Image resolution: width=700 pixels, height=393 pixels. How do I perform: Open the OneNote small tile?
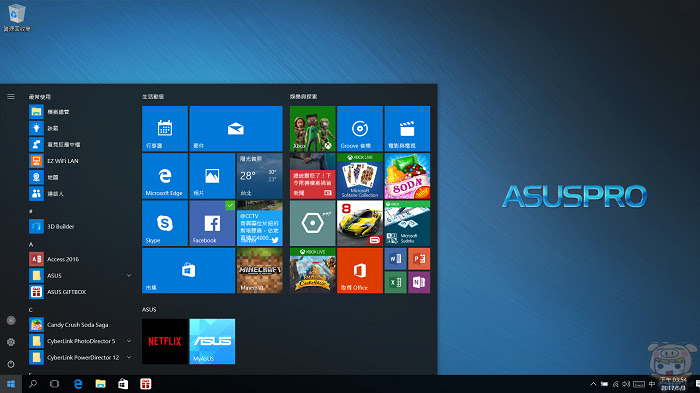coord(419,282)
